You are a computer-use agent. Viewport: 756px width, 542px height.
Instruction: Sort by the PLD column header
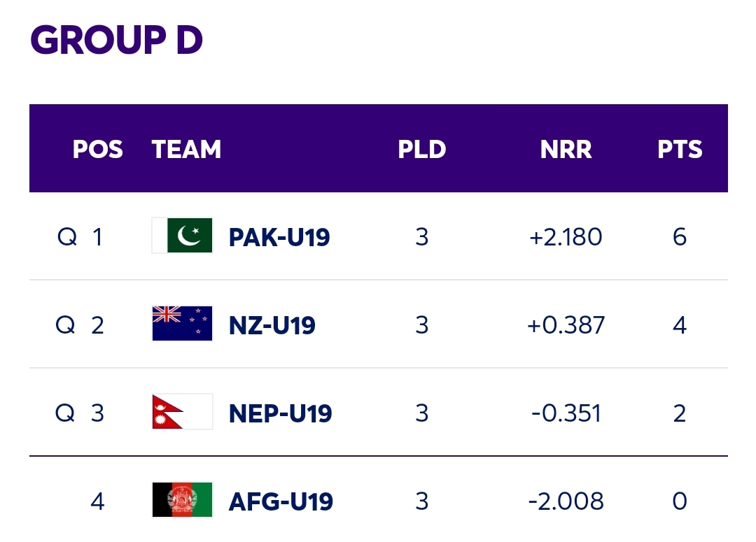pyautogui.click(x=422, y=149)
